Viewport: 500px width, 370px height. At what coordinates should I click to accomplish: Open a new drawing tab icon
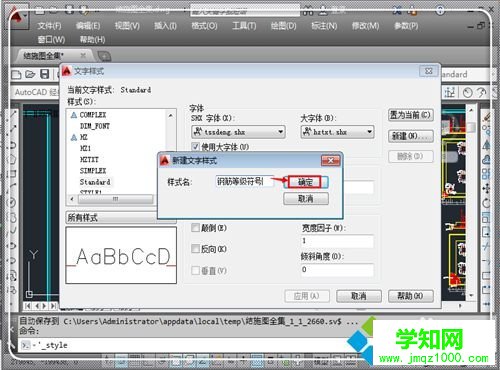(x=104, y=56)
